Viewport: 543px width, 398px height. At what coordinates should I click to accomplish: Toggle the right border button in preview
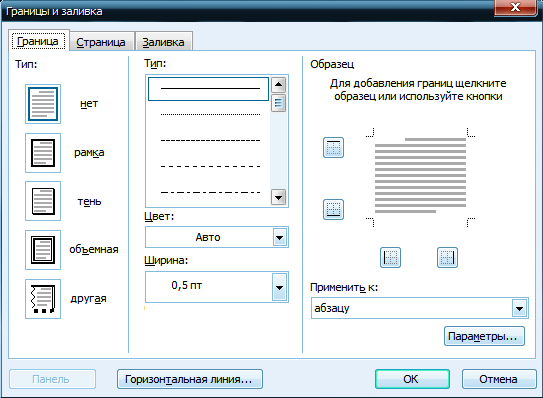(447, 257)
